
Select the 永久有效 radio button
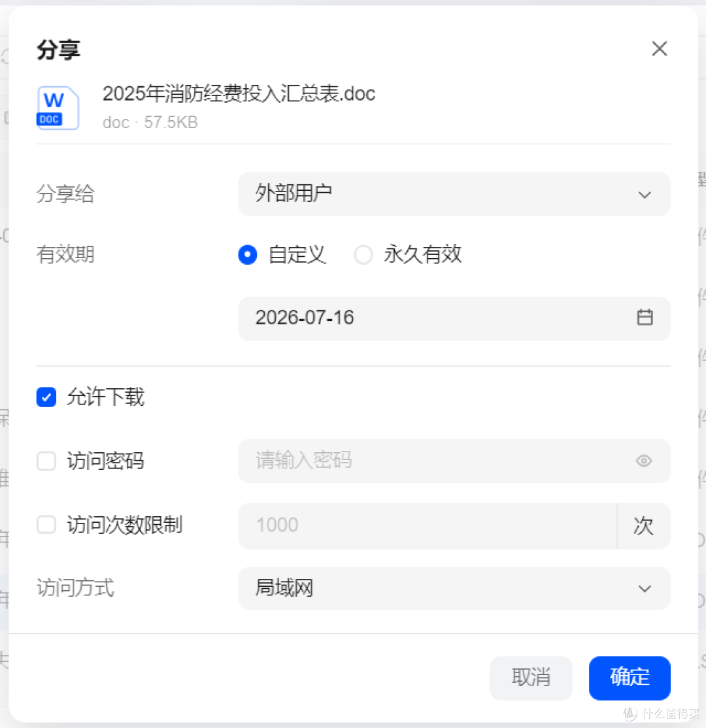click(x=363, y=254)
